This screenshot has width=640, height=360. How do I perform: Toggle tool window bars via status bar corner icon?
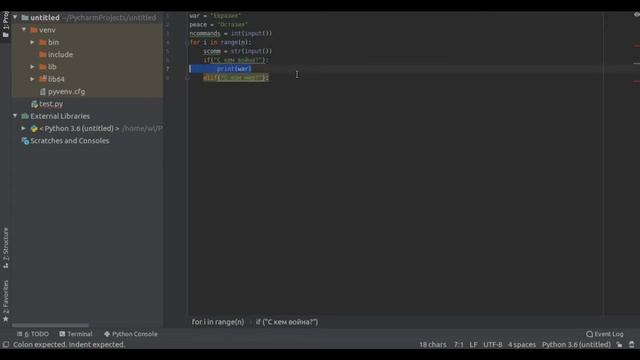click(6, 344)
